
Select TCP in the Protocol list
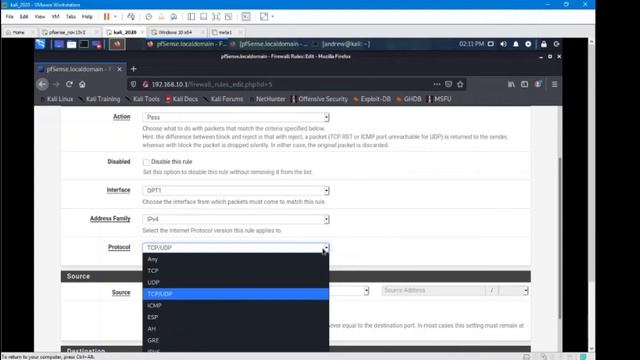point(236,271)
